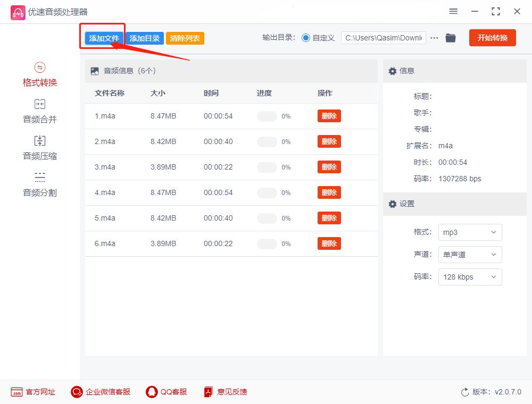
Task: Visit the 官方网址 link
Action: coord(33,392)
